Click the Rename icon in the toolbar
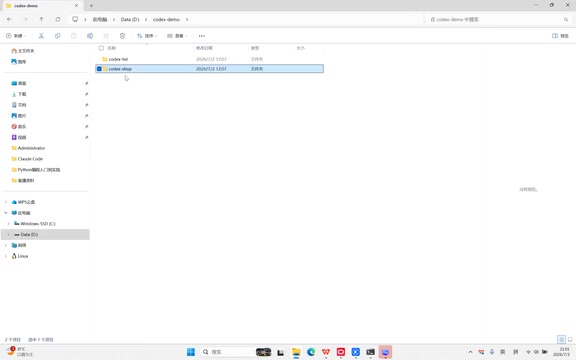Screen dimensions: 576x360 point(90,36)
